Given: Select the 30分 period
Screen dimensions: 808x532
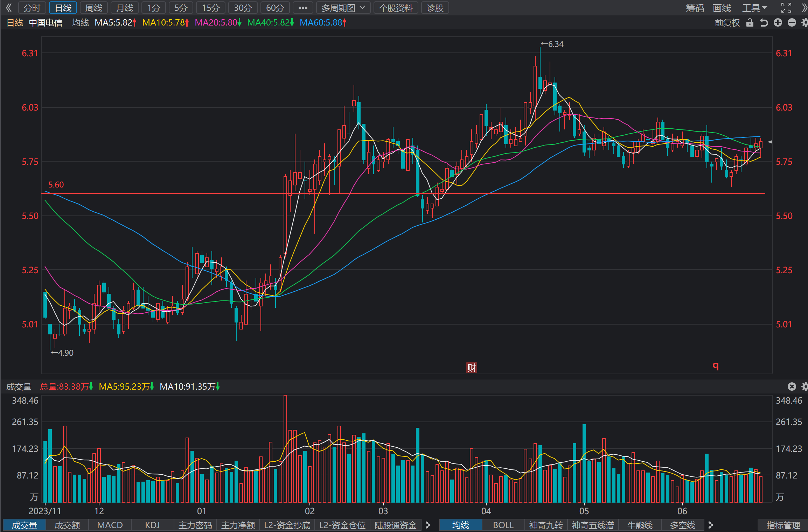Looking at the screenshot, I should click(243, 8).
